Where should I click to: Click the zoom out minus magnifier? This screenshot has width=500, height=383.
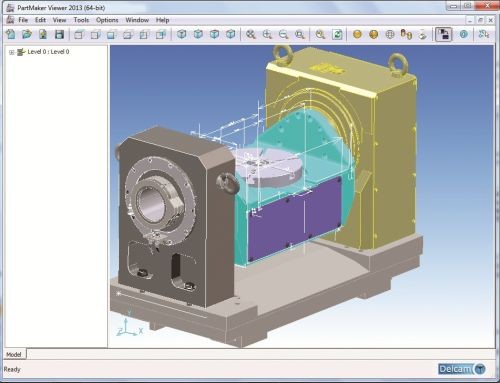[283, 34]
